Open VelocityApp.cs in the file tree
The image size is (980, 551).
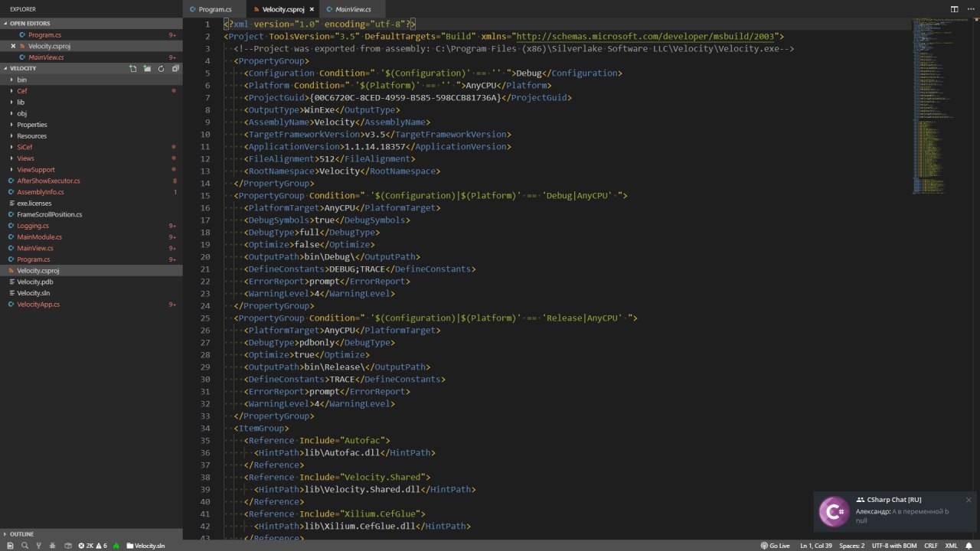(91, 304)
